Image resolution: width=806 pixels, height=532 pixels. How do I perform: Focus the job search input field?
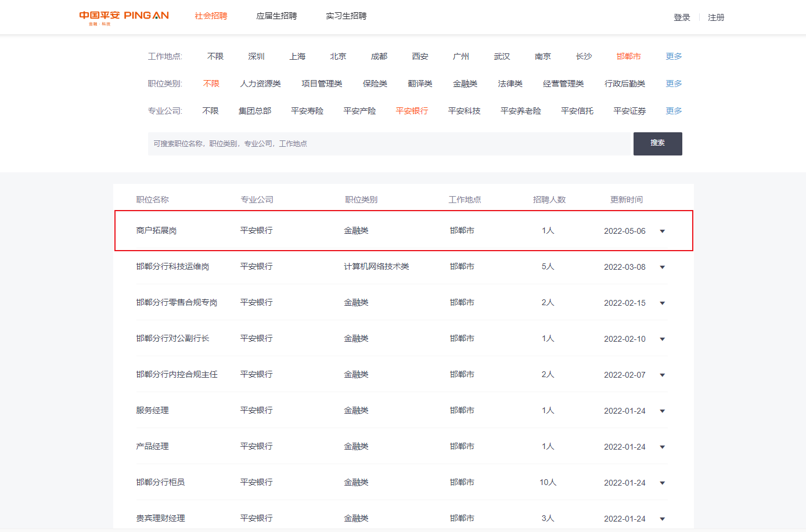coord(389,143)
